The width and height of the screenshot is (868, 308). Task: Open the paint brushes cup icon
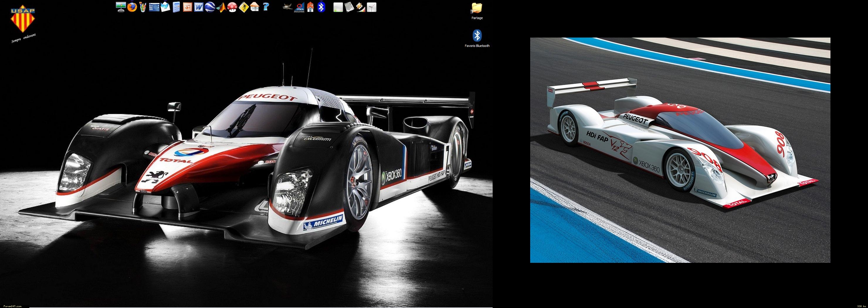tap(143, 7)
